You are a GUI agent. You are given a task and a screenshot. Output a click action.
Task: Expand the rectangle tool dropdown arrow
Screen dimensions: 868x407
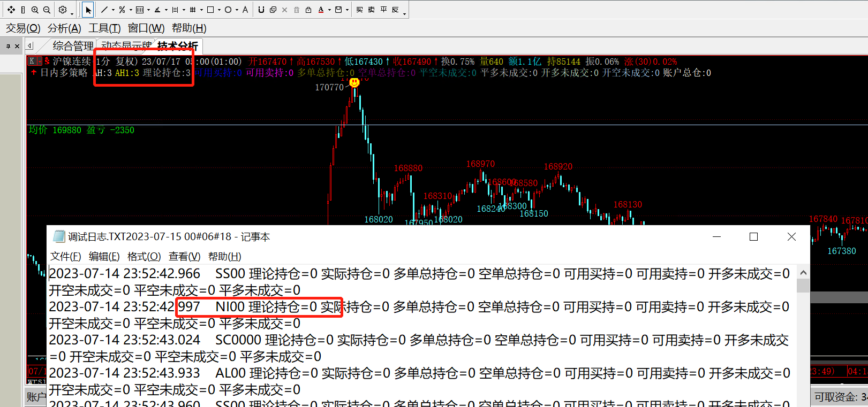(219, 10)
